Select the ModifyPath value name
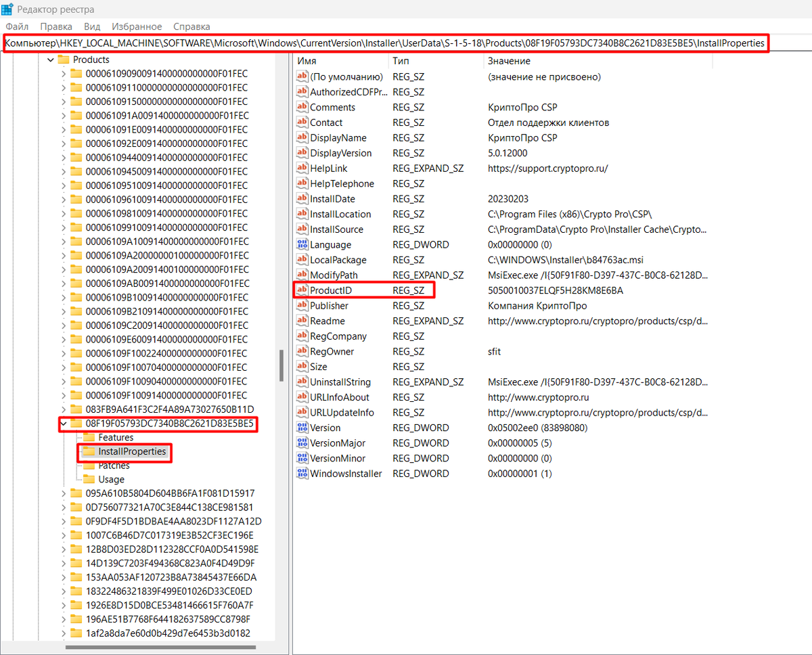Image resolution: width=812 pixels, height=655 pixels. point(334,275)
